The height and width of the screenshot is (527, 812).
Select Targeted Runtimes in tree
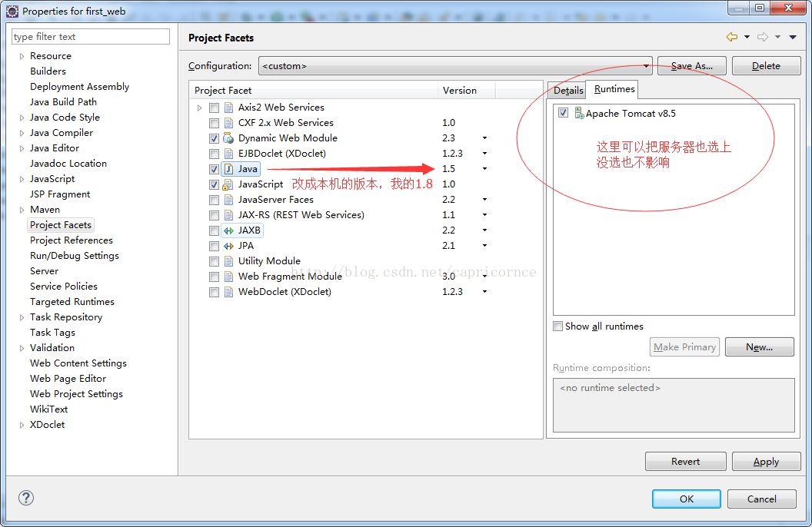(72, 301)
